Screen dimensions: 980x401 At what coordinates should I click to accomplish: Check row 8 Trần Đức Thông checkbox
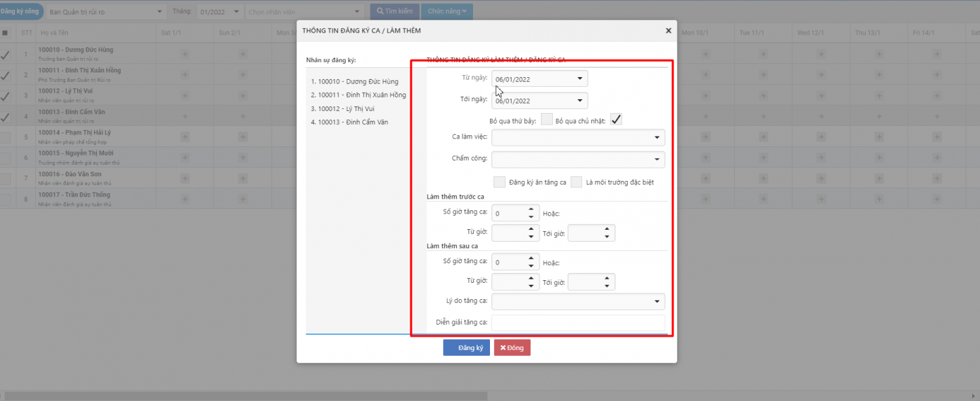point(5,200)
